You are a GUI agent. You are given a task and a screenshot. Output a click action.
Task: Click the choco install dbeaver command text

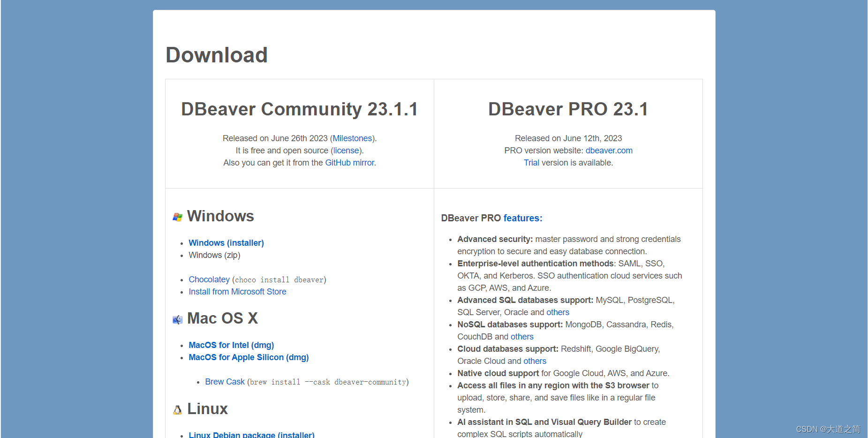(x=279, y=280)
